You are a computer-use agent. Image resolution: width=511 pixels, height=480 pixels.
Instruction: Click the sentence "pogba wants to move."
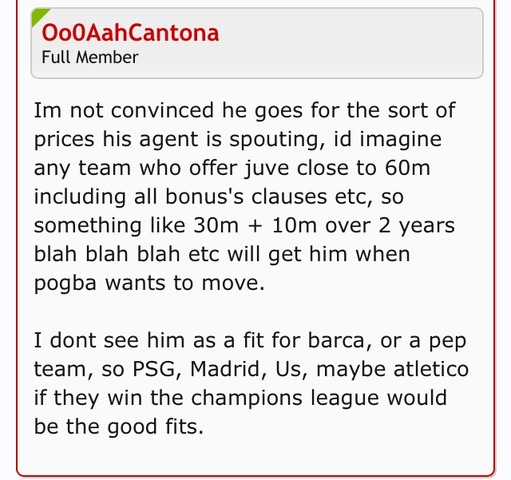(149, 283)
